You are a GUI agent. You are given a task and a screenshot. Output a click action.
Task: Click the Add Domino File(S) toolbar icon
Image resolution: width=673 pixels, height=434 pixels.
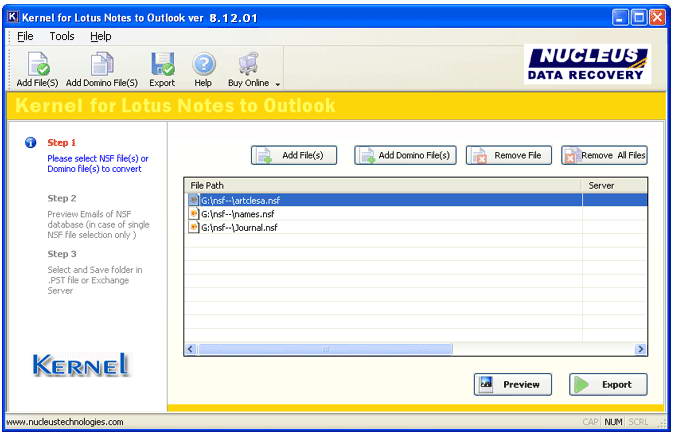click(102, 64)
